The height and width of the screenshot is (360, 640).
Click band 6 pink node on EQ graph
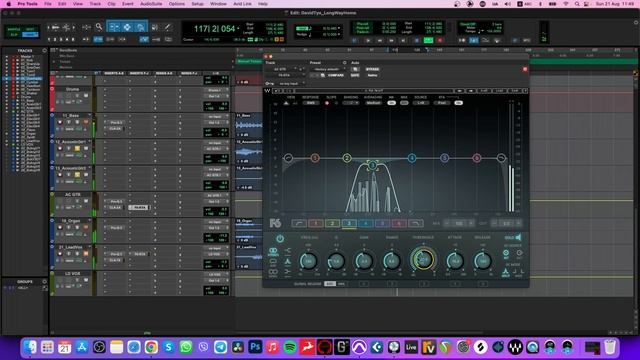476,158
